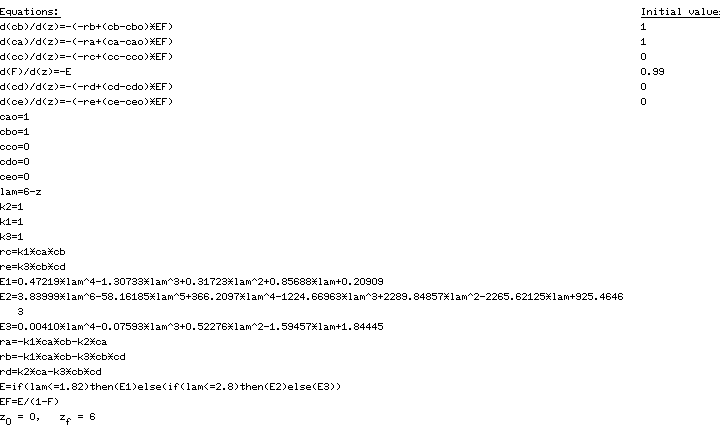Click the rd=k2*ca-k3*cb*cd equation

coord(50,371)
